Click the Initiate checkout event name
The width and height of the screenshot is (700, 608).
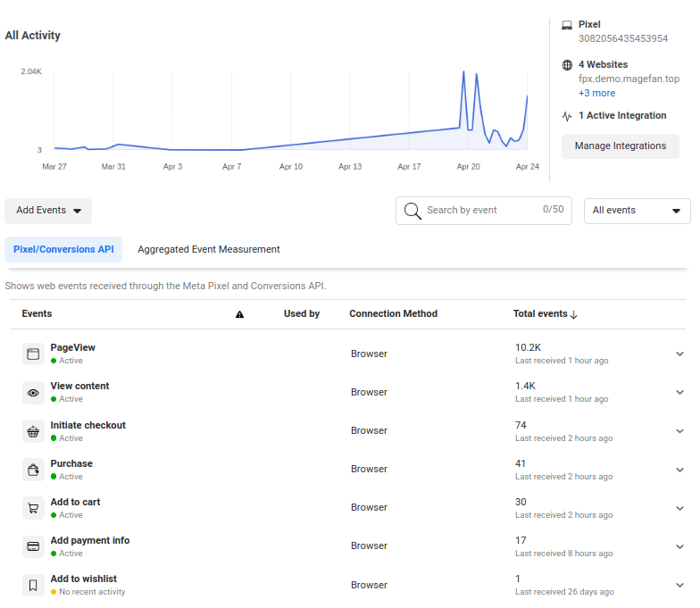point(87,425)
